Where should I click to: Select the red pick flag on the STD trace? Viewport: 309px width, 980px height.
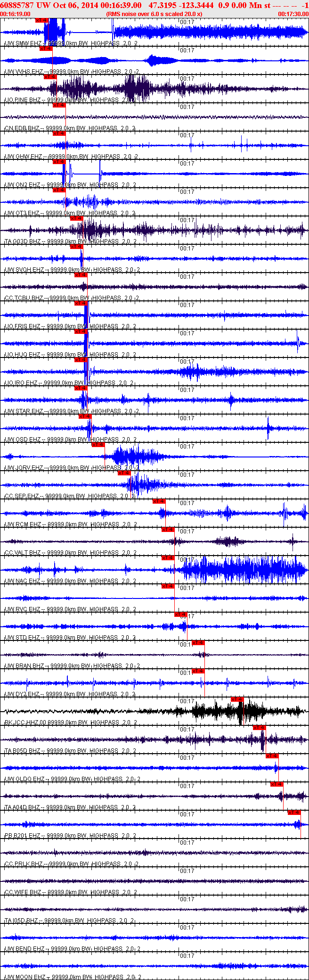click(x=181, y=615)
